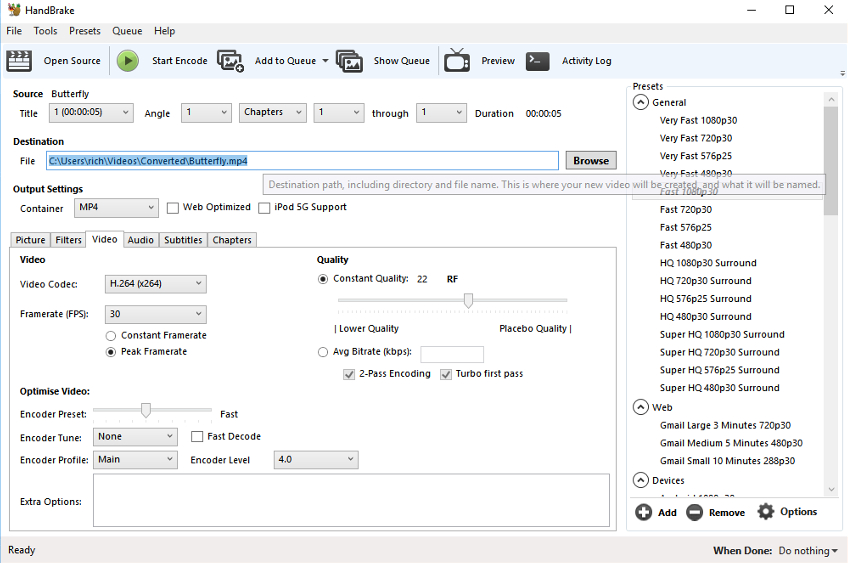The width and height of the screenshot is (848, 563).
Task: Open the Encoder Level dropdown
Action: (316, 460)
